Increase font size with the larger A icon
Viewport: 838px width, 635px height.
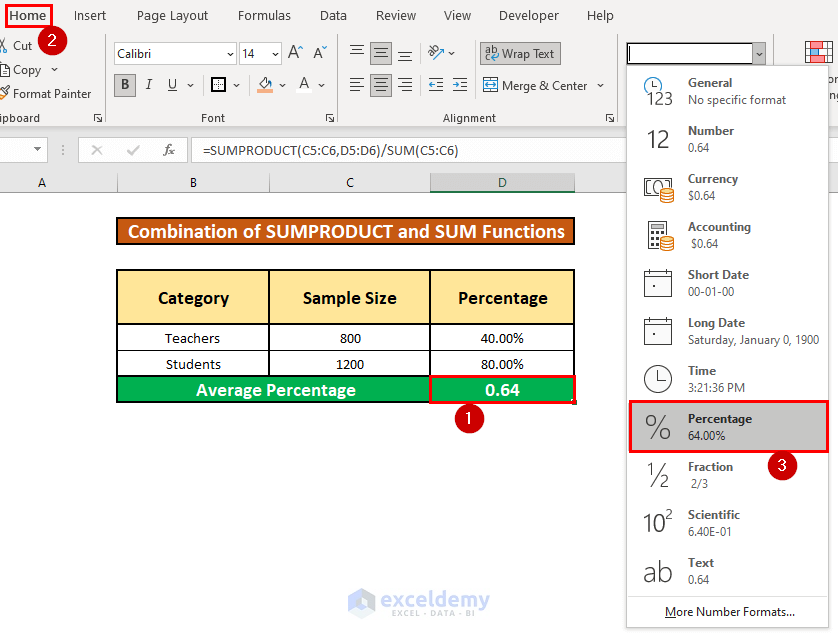click(296, 53)
